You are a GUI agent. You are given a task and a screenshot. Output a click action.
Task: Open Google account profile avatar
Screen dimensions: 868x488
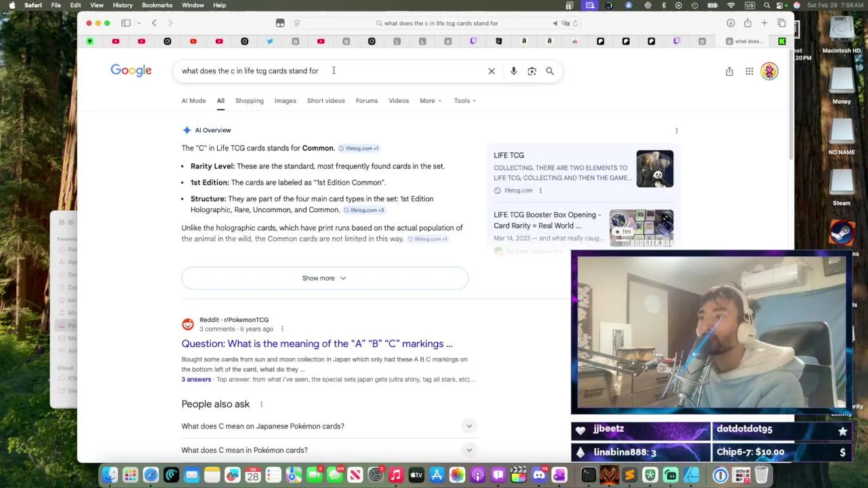pos(769,71)
